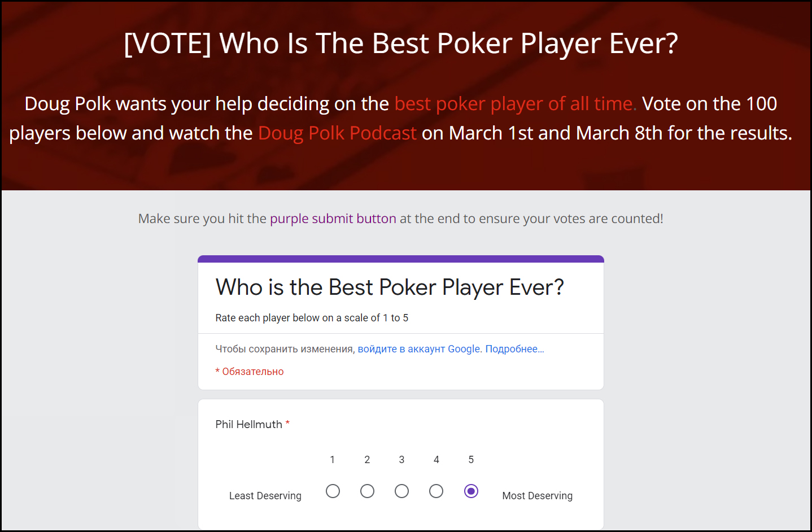Click the 'Phil Hellmuth' question label
This screenshot has width=812, height=532.
pyautogui.click(x=249, y=424)
